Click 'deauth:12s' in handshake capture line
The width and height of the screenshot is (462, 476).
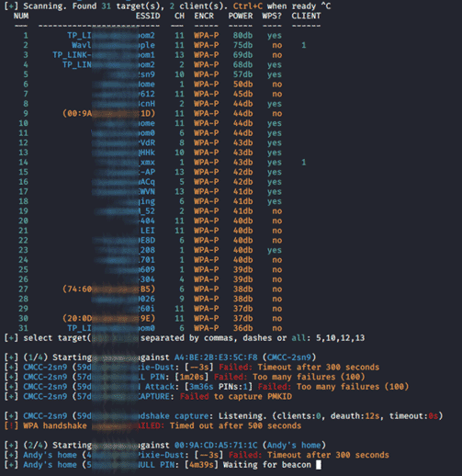[355, 416]
